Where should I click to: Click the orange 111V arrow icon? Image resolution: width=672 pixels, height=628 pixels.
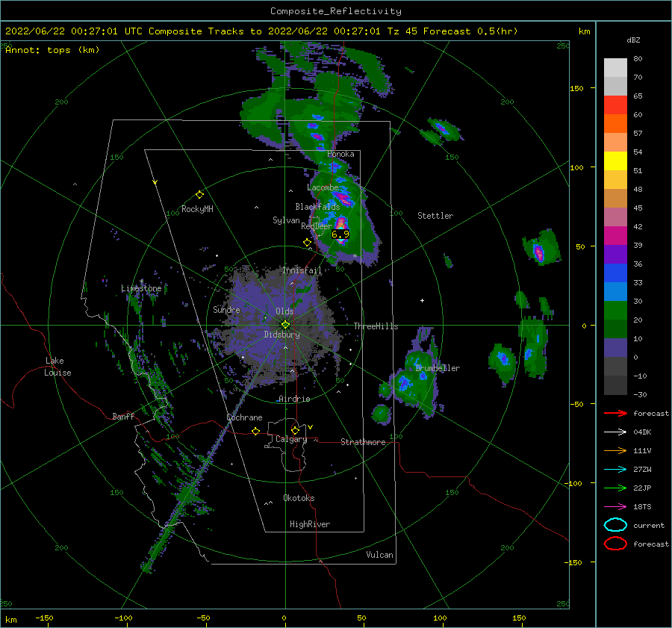615,450
